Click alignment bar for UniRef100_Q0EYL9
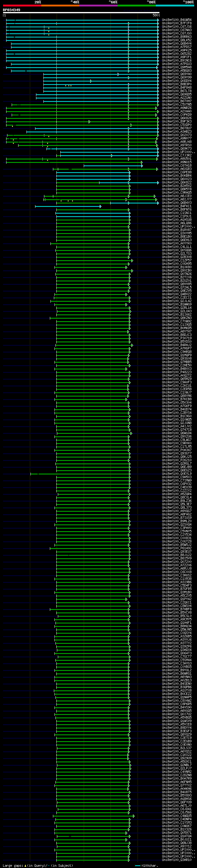197x868 pixels. [x=80, y=474]
